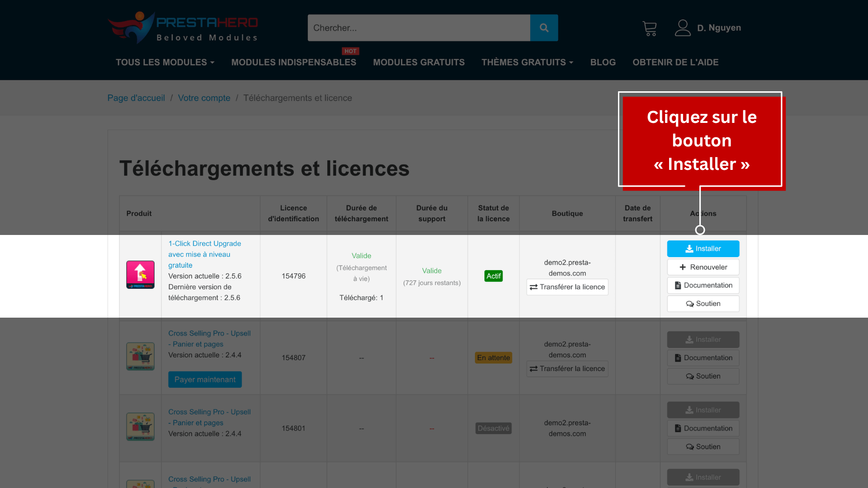Go to the Blog page
Image resolution: width=868 pixels, height=488 pixels.
point(603,62)
